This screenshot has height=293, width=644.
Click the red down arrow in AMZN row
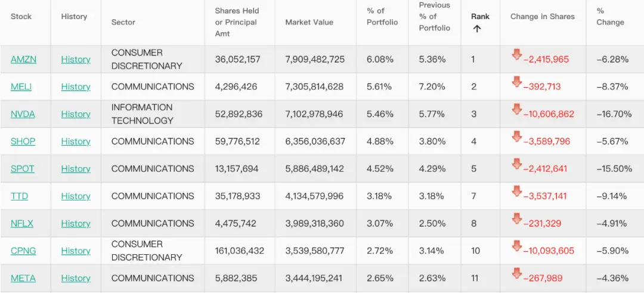[516, 55]
